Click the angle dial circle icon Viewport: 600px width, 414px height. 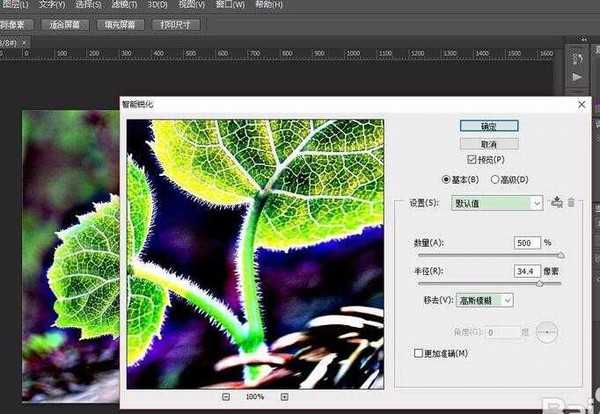click(x=546, y=331)
